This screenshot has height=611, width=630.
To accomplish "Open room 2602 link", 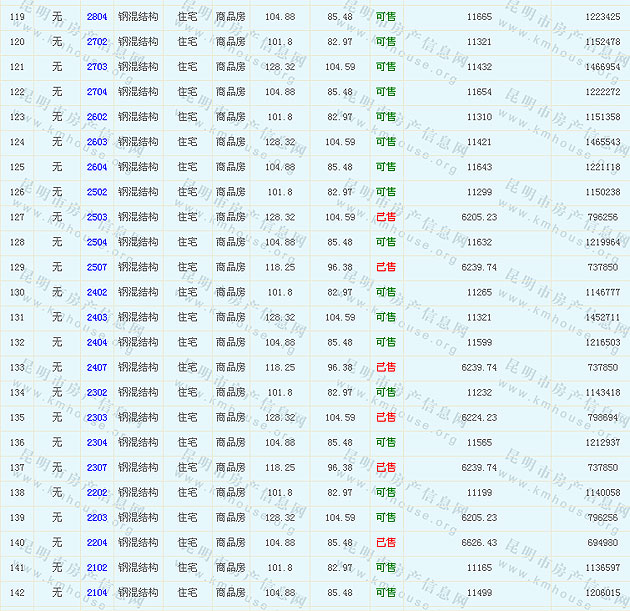I will (97, 117).
